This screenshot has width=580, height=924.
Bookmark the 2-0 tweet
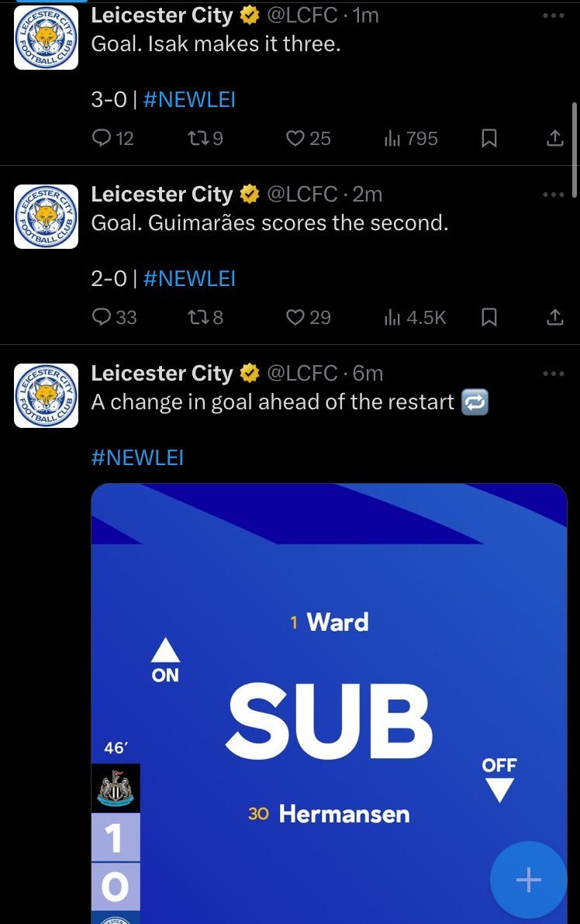click(x=489, y=318)
